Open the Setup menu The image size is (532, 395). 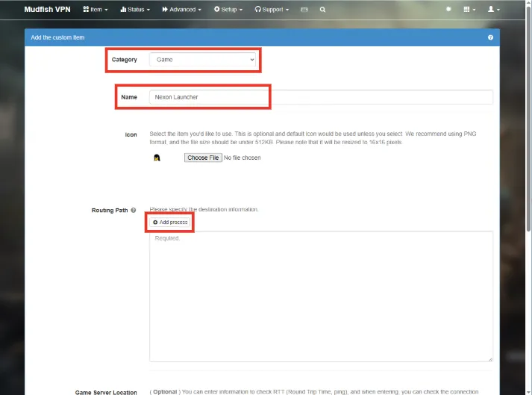coord(228,10)
